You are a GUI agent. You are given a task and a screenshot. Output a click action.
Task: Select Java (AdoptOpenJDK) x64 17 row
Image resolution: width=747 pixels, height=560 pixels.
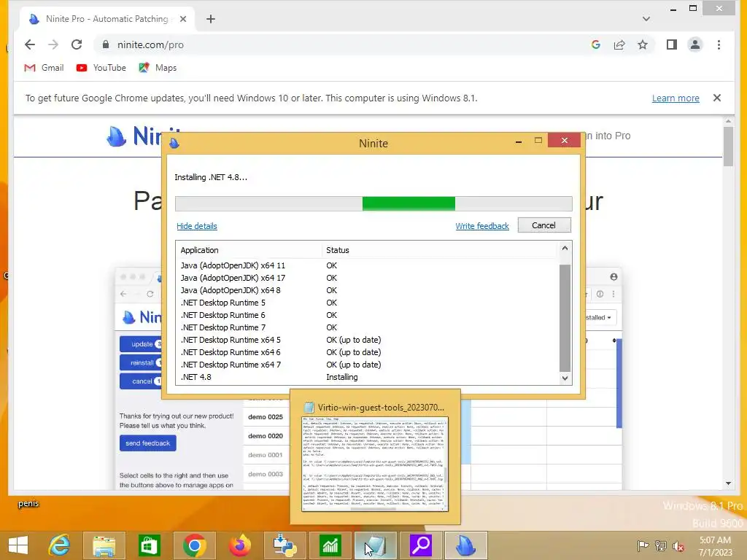point(367,278)
